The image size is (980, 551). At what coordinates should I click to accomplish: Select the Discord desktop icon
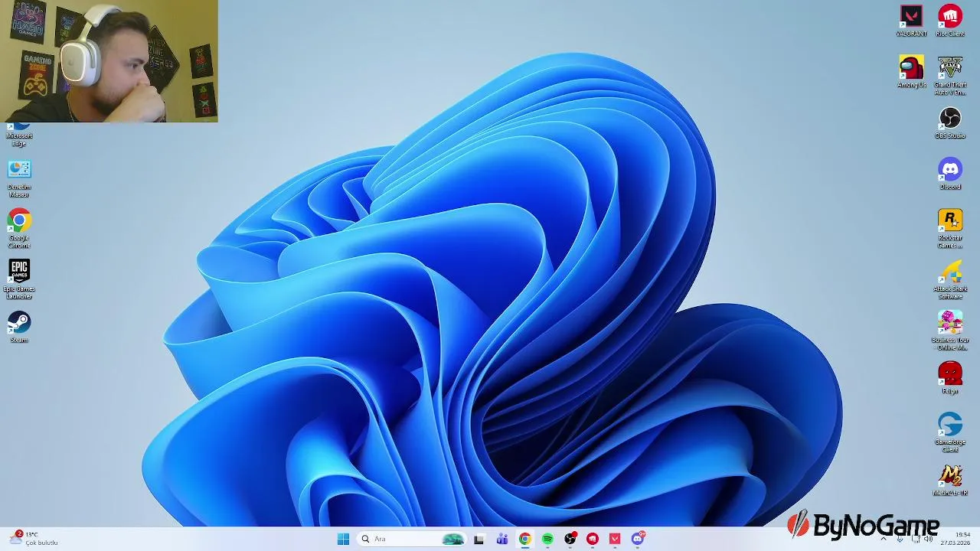(950, 174)
